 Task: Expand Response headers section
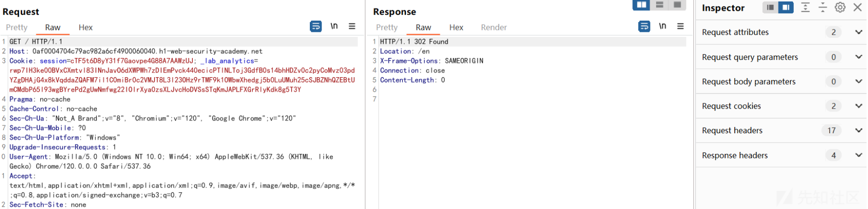pos(781,155)
